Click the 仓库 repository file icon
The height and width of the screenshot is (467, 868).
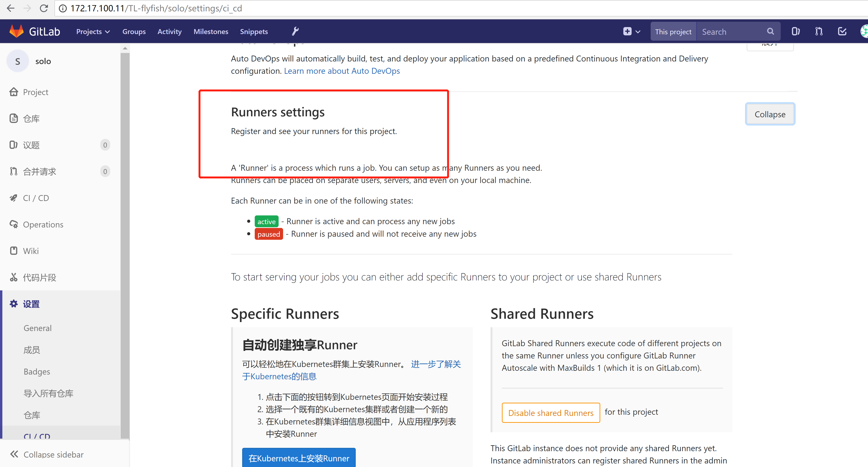pyautogui.click(x=14, y=118)
